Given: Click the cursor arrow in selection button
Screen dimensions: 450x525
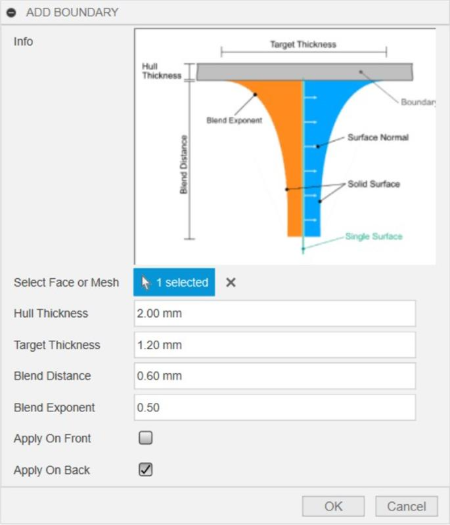Looking at the screenshot, I should 145,283.
